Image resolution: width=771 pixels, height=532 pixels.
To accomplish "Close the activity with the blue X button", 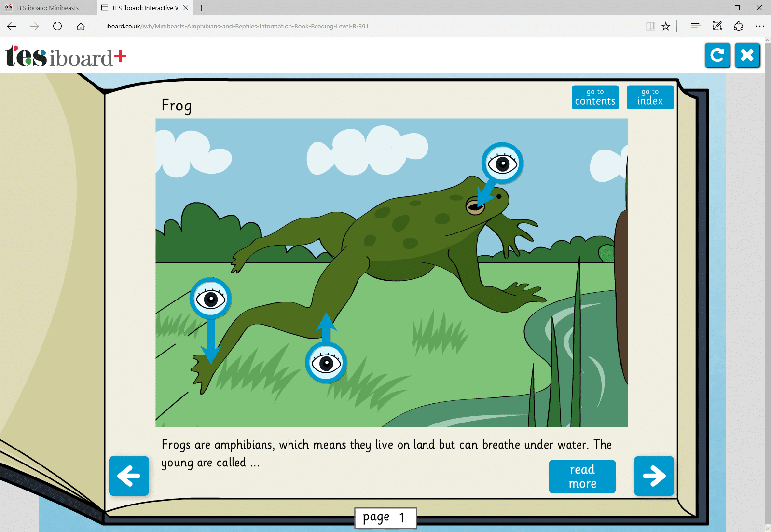I will tap(747, 55).
